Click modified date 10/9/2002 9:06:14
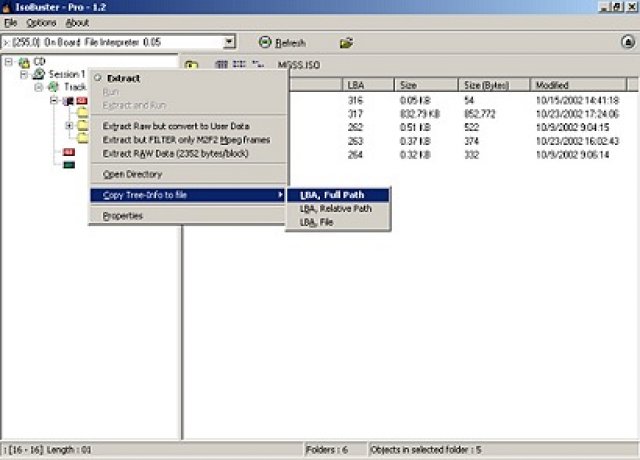Image resolution: width=640 pixels, height=460 pixels. pyautogui.click(x=572, y=154)
